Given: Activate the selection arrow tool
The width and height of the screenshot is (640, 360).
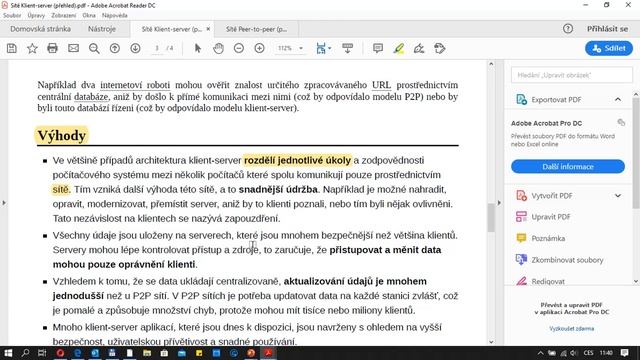Looking at the screenshot, I should (x=198, y=48).
